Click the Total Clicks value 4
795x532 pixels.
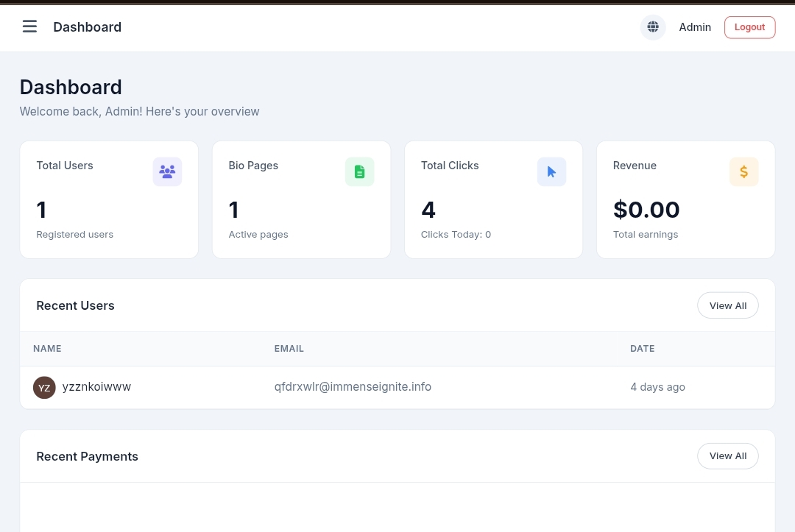428,210
